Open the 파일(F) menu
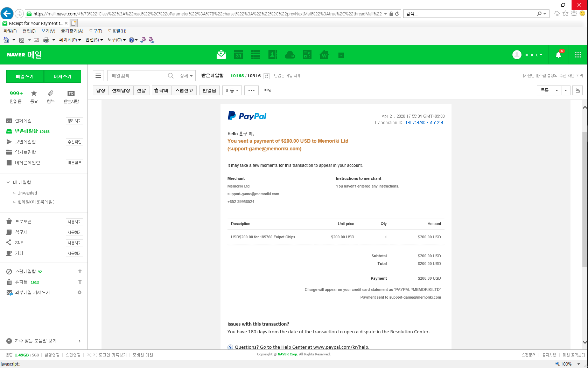588x368 pixels. (10, 31)
